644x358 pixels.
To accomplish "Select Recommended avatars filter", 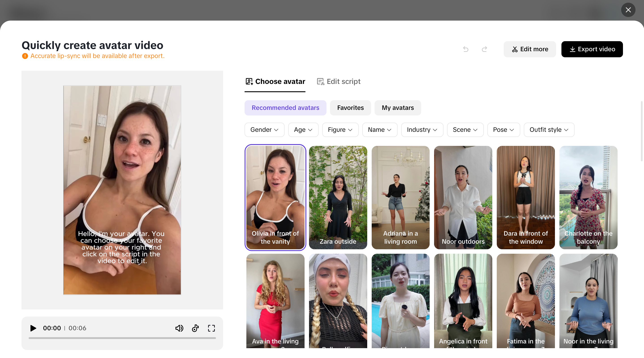I will click(x=285, y=108).
